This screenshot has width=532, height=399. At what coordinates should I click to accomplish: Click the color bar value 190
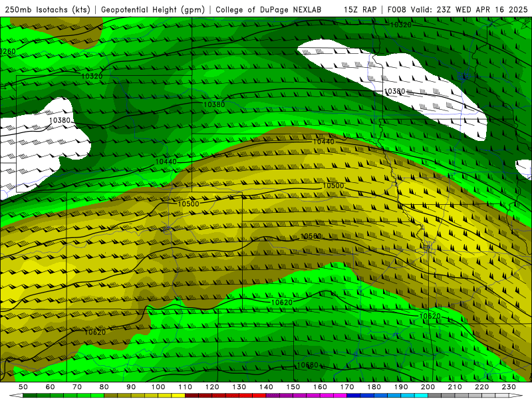[401, 387]
